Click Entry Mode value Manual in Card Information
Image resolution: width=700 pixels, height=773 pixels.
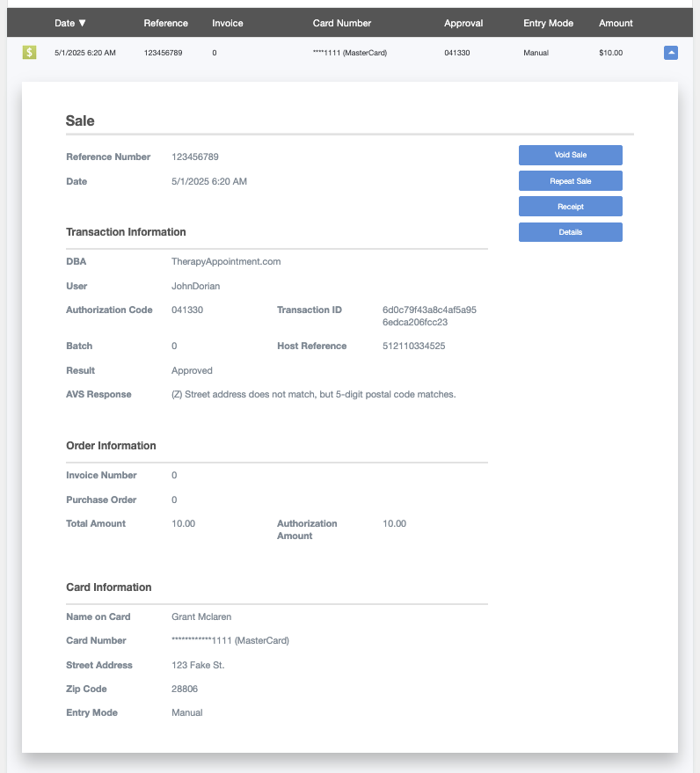click(186, 713)
